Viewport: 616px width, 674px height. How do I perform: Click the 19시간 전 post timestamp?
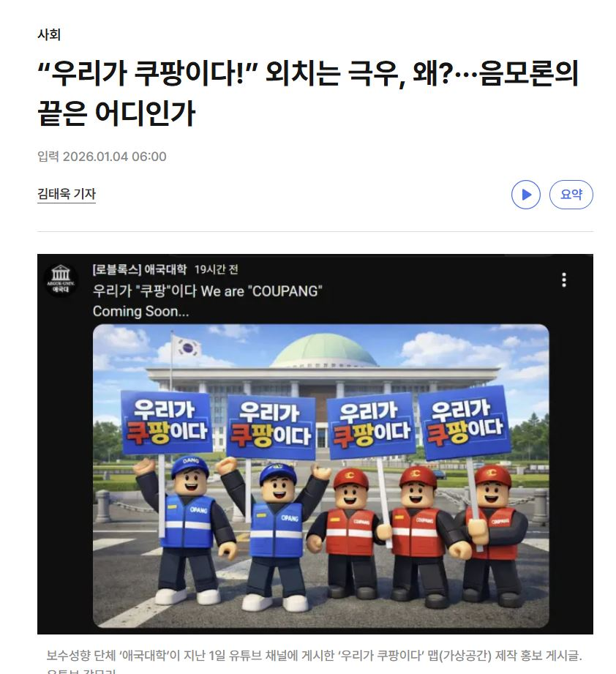[216, 269]
